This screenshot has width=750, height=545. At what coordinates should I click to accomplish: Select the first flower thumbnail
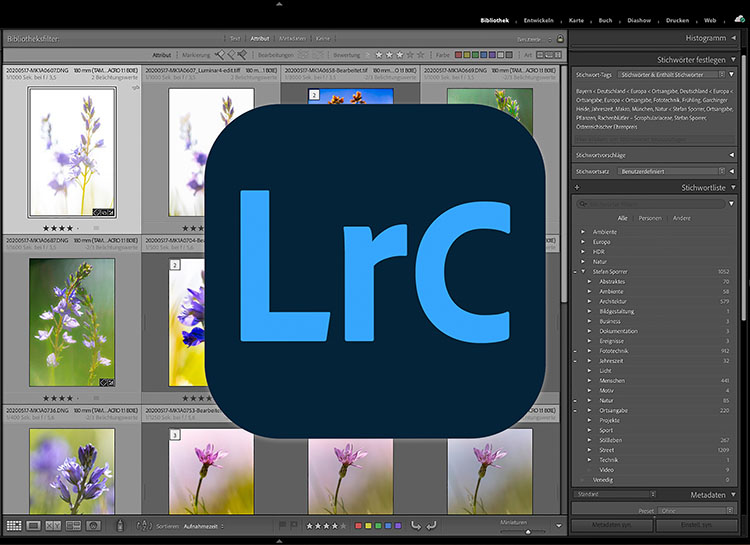pyautogui.click(x=71, y=152)
